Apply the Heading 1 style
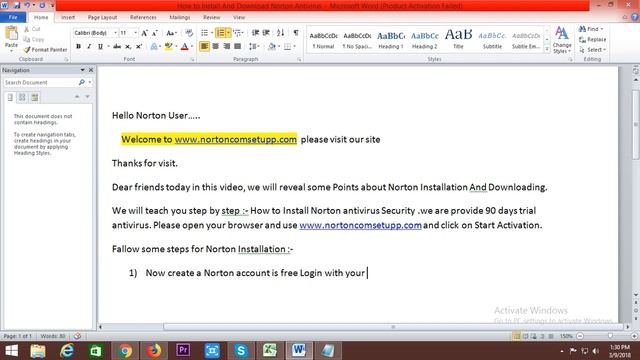 coord(391,40)
